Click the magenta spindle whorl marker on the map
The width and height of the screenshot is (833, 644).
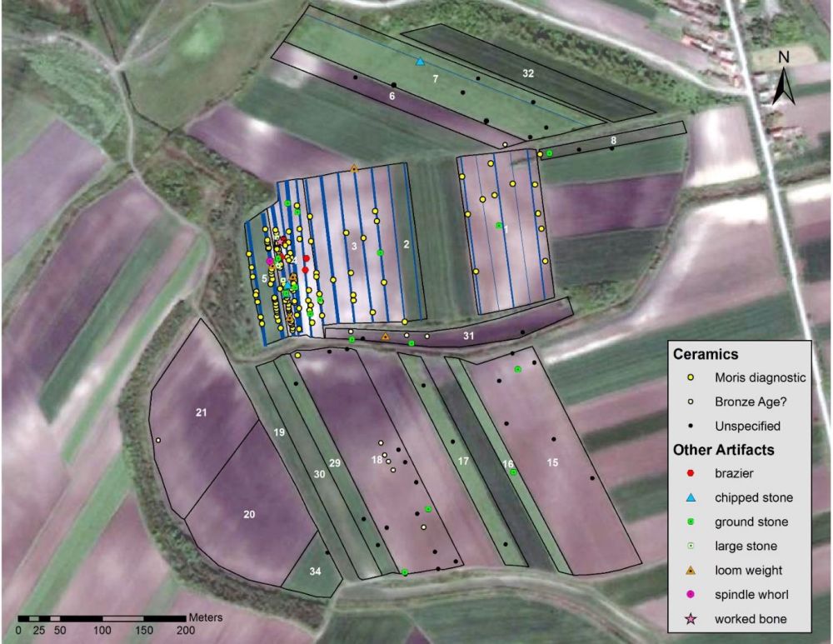click(x=270, y=262)
